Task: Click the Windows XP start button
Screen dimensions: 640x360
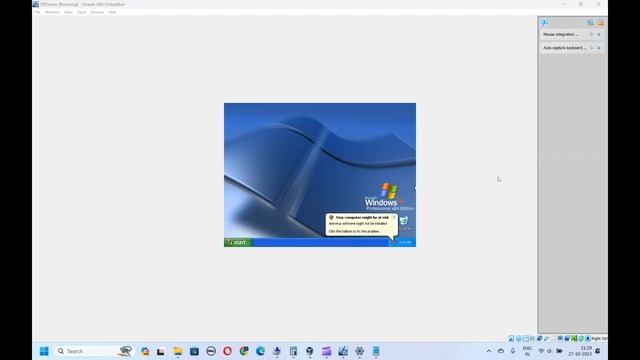Action: 238,242
